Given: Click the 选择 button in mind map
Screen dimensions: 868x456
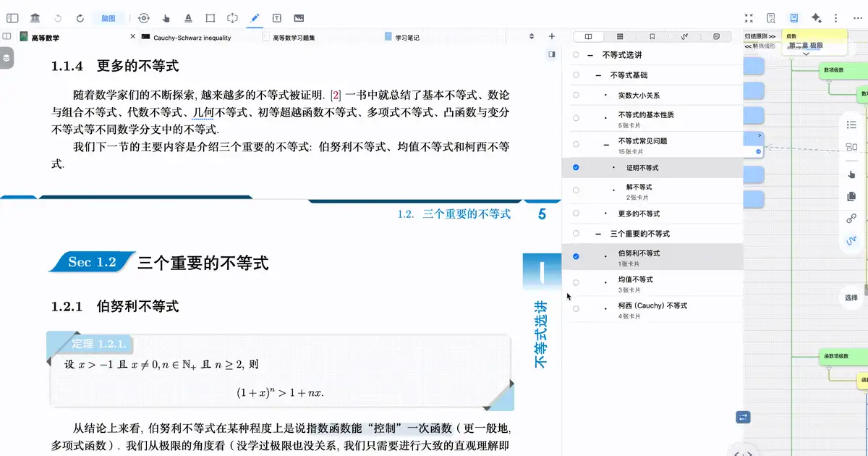Looking at the screenshot, I should pyautogui.click(x=851, y=297).
